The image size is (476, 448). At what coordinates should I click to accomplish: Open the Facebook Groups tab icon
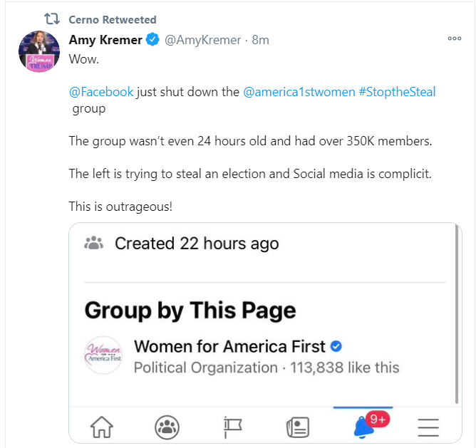click(167, 427)
